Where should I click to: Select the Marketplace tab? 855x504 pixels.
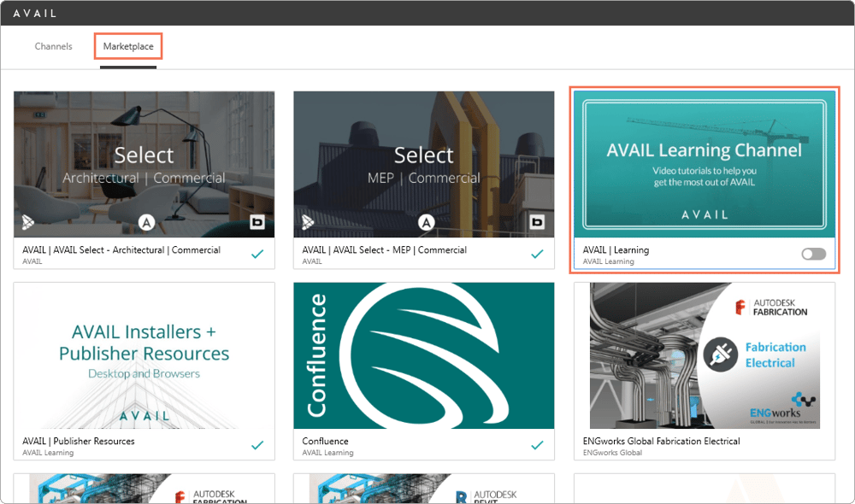[128, 46]
